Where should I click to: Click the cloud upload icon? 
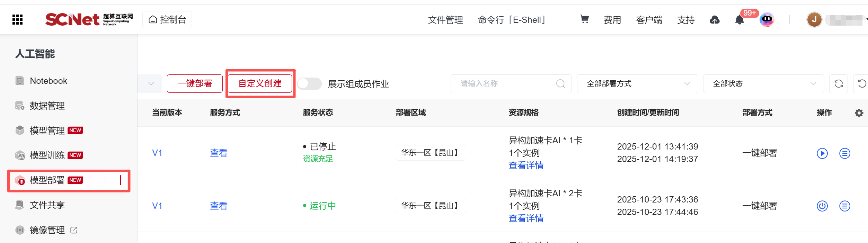(x=715, y=20)
